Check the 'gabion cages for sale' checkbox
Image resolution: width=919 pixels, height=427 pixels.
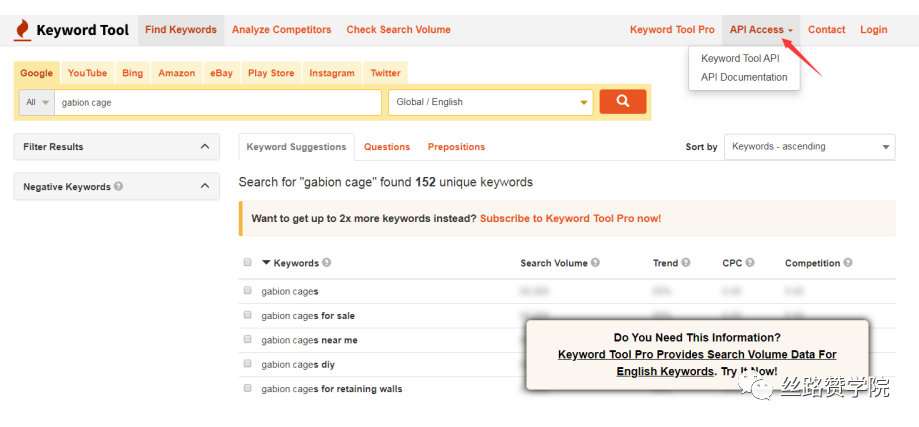click(247, 315)
